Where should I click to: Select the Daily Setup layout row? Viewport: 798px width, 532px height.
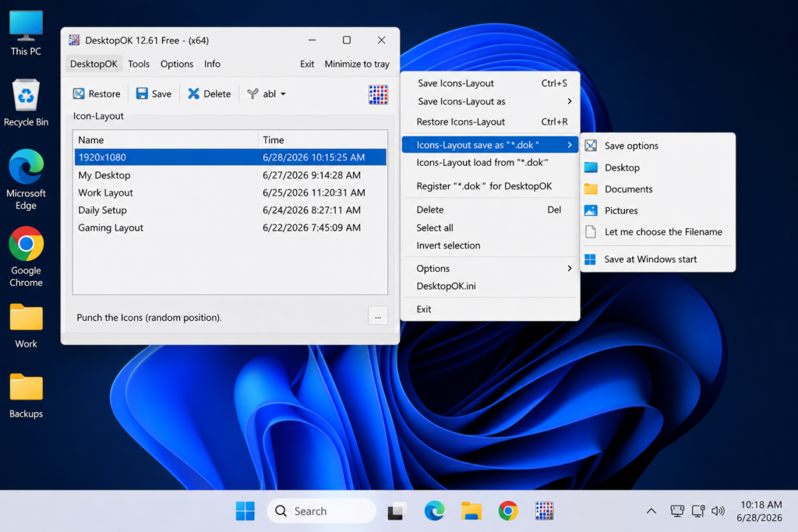tap(230, 210)
